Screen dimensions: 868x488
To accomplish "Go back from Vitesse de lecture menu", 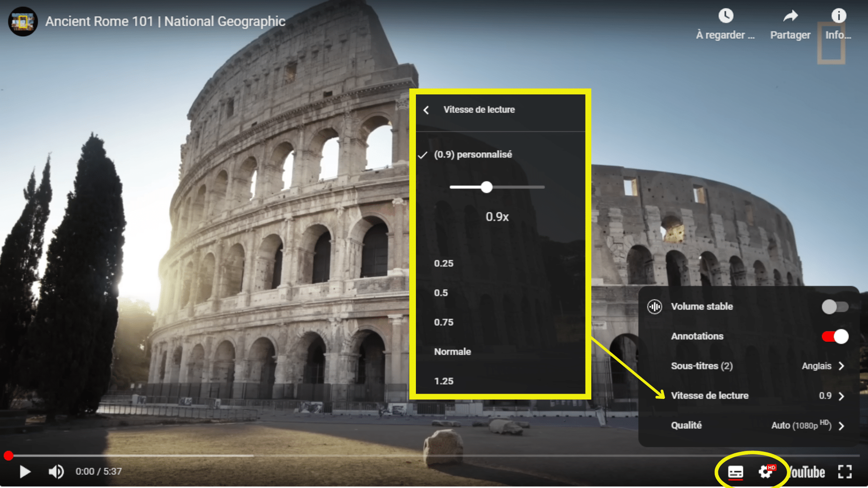I will tap(426, 110).
